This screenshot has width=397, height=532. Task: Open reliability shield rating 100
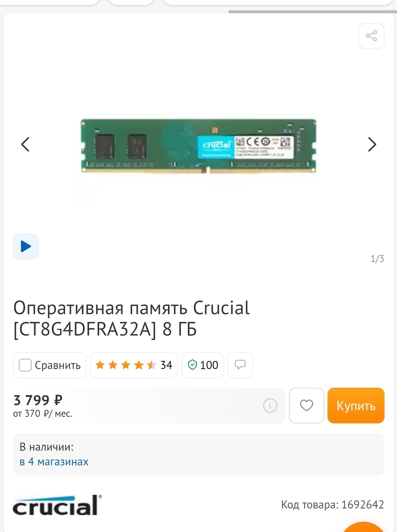(x=203, y=365)
